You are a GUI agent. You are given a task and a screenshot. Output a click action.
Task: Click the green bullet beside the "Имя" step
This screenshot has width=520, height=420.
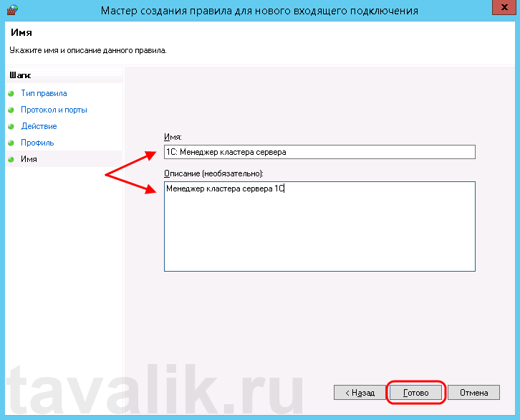point(11,159)
